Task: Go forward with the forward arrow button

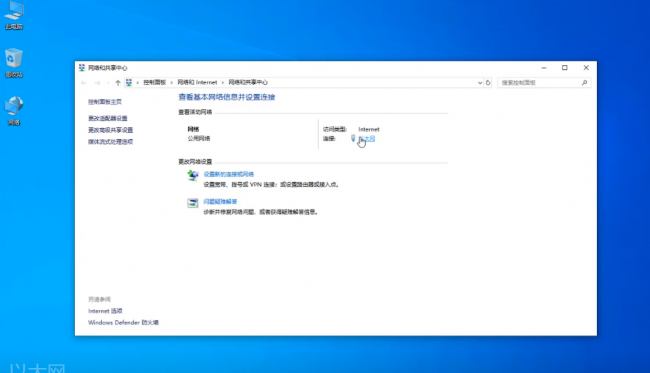Action: coord(97,83)
